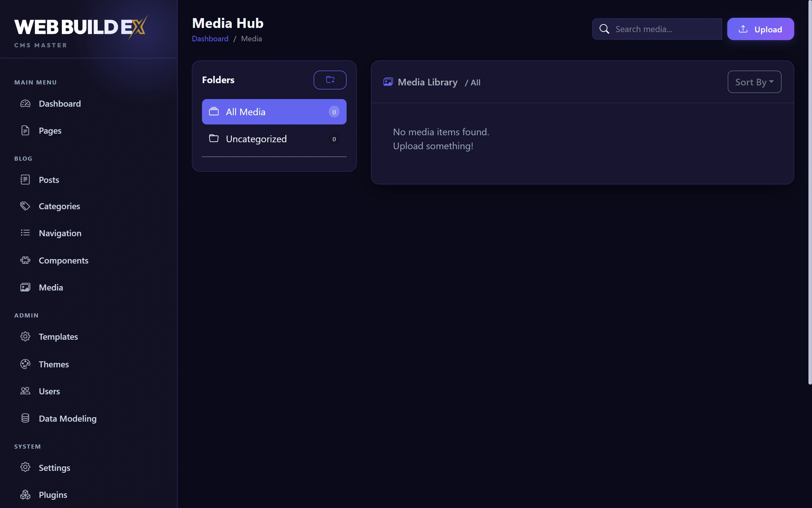Click the "Upload something!" text

coord(433,146)
